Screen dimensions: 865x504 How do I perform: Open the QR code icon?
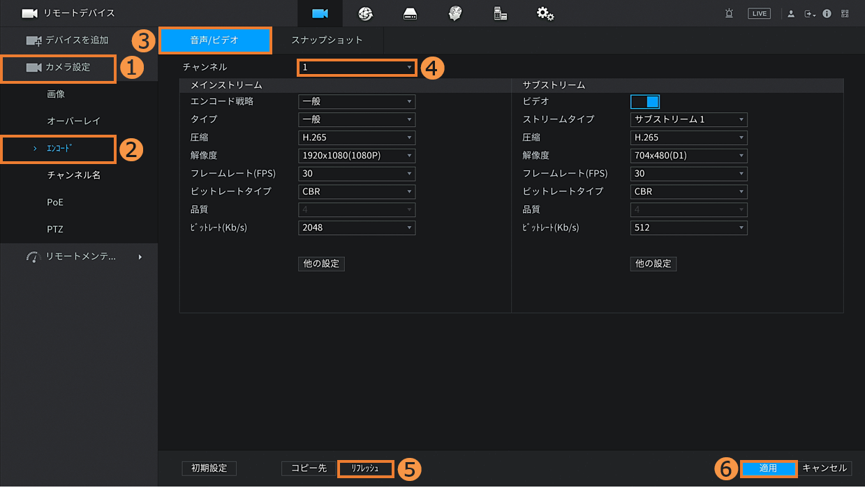point(845,13)
